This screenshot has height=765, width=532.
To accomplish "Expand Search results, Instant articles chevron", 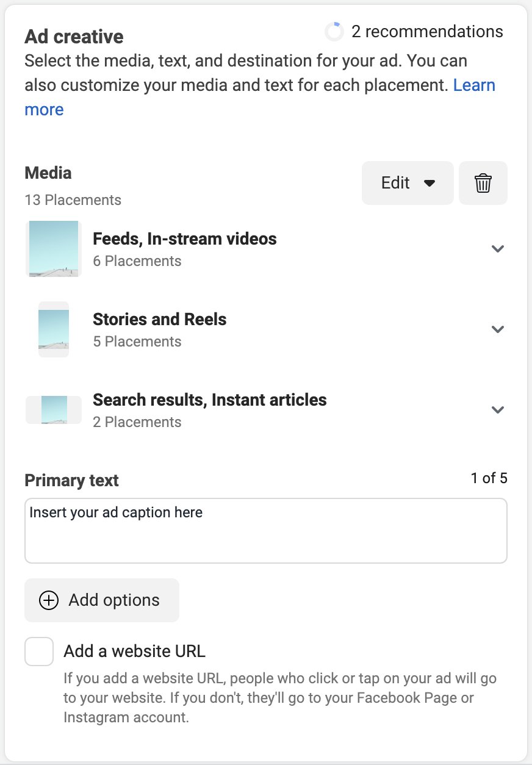I will tap(498, 410).
